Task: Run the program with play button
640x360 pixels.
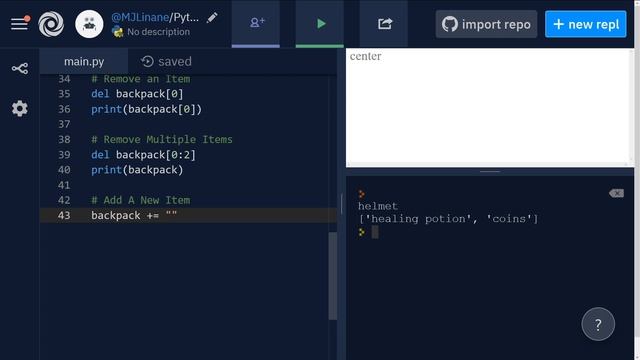Action: [320, 23]
